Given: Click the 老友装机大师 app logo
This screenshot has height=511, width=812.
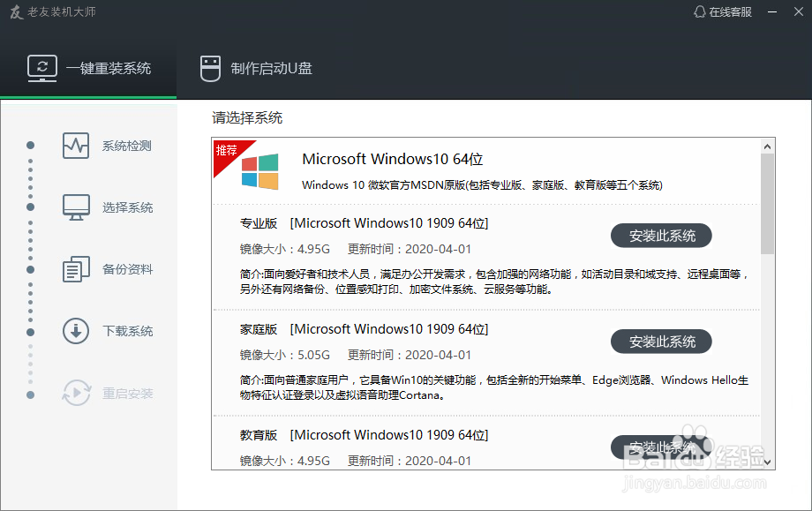Looking at the screenshot, I should (x=17, y=11).
